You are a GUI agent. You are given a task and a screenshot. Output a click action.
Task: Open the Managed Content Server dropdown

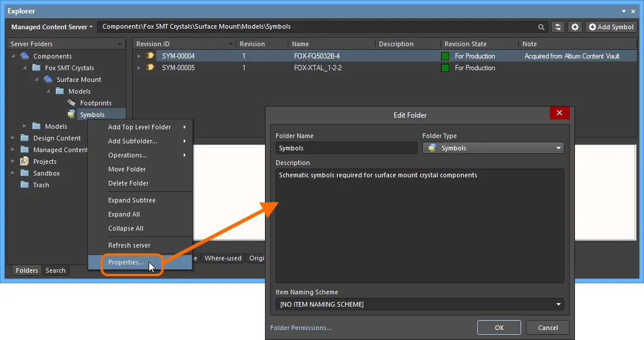point(51,27)
